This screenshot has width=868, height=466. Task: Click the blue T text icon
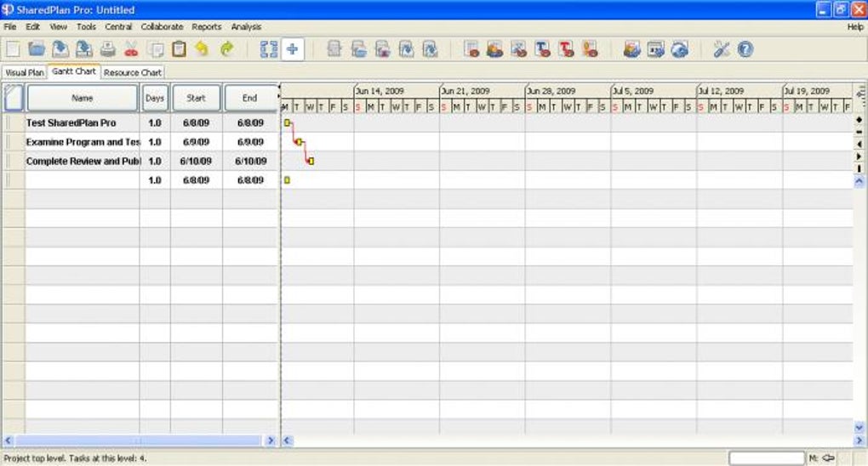coord(543,49)
